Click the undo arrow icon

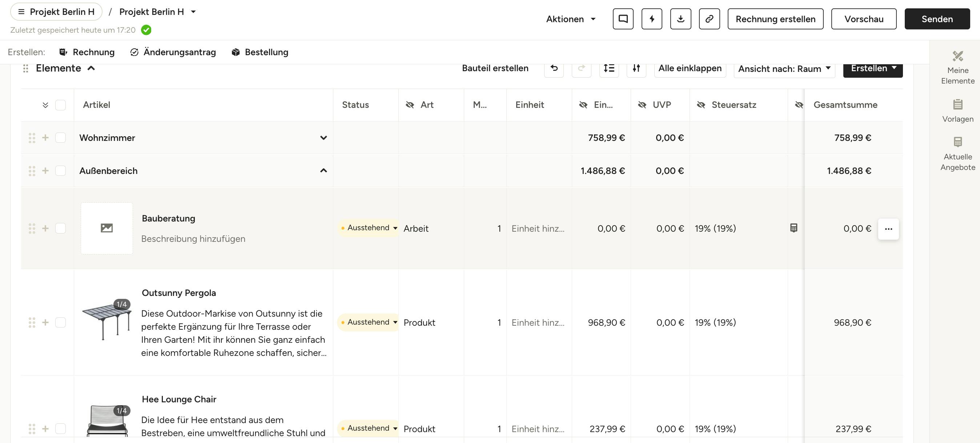(x=554, y=68)
